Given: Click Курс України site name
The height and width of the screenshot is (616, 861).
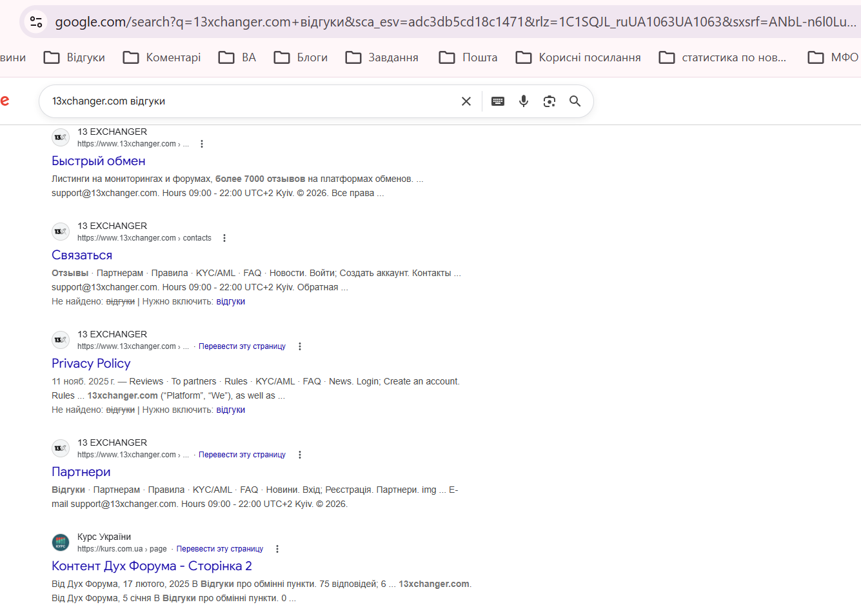Looking at the screenshot, I should (104, 537).
